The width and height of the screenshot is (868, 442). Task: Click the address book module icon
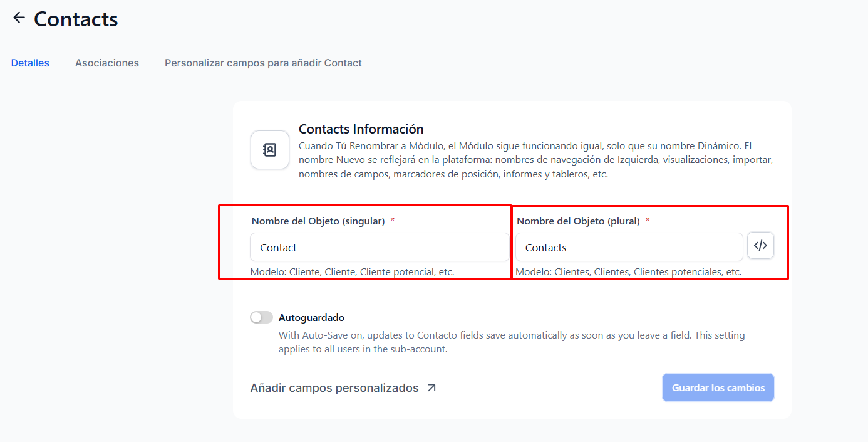(270, 150)
